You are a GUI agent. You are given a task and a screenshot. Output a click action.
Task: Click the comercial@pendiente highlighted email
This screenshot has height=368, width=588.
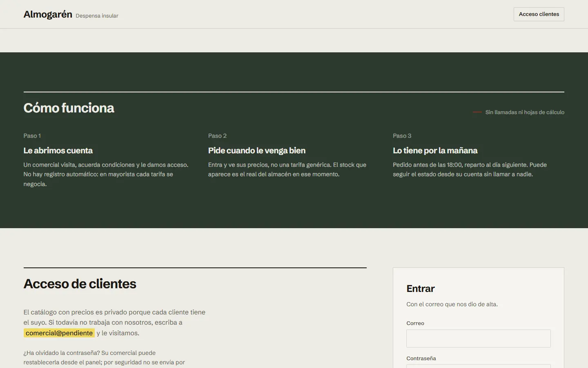click(x=59, y=333)
